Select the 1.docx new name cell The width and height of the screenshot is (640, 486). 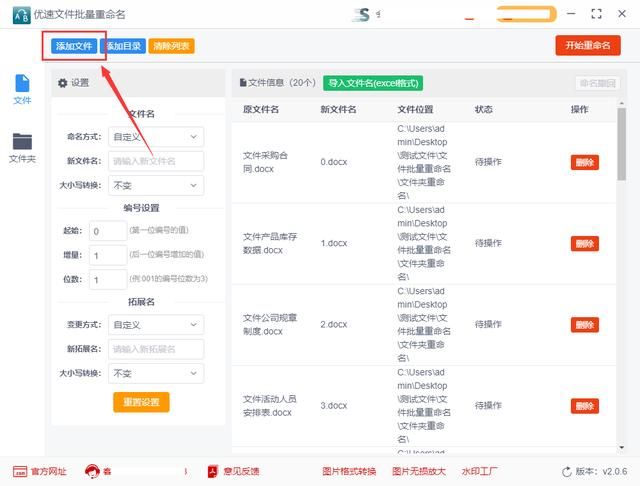[333, 243]
